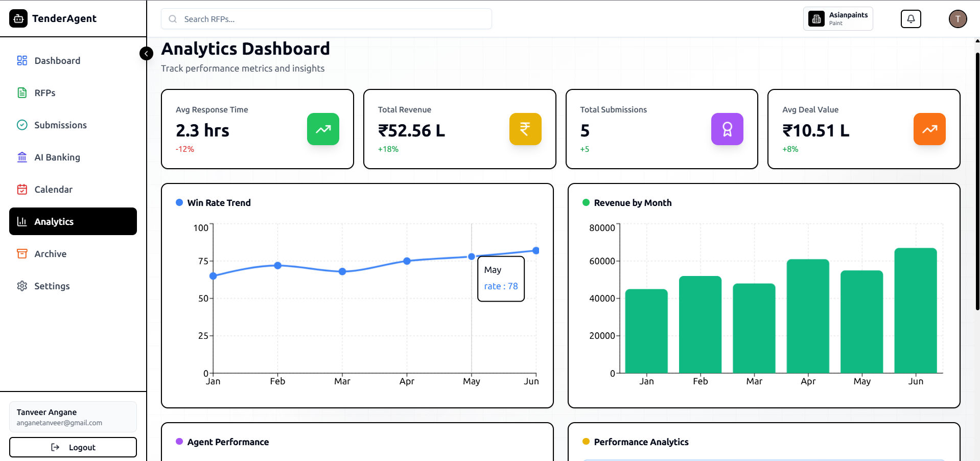The width and height of the screenshot is (980, 461).
Task: Click the '+18%' change indicator
Action: [388, 149]
